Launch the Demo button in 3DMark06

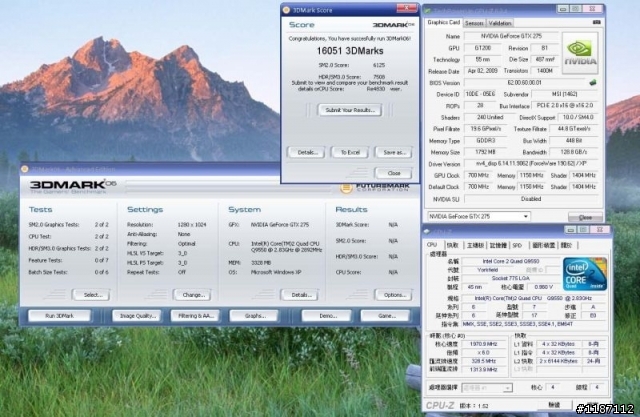pos(327,316)
